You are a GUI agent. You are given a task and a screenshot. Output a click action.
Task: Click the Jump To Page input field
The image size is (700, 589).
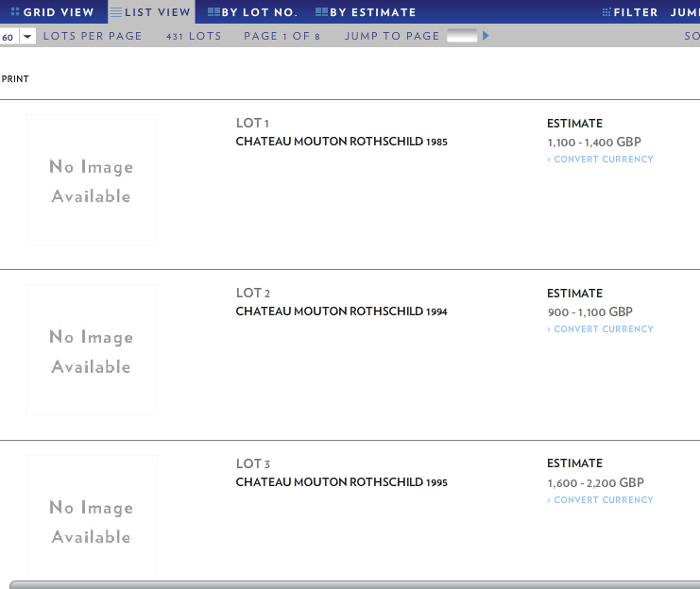462,36
